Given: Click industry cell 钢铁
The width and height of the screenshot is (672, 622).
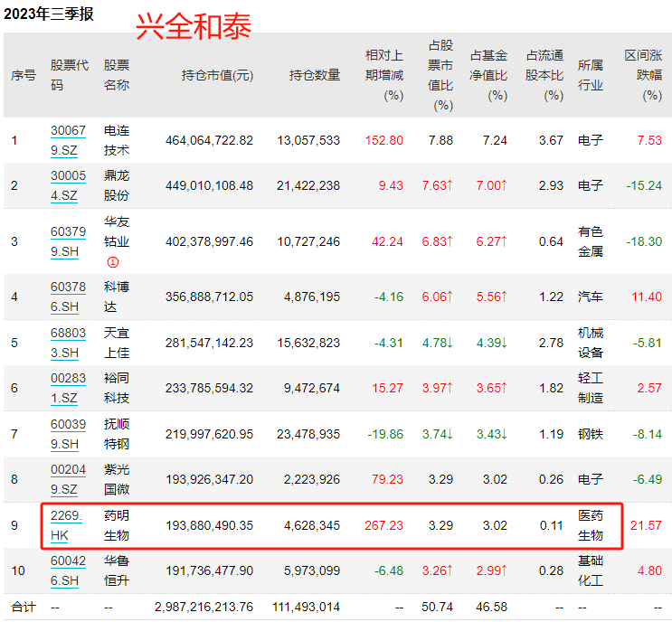Looking at the screenshot, I should coord(590,434).
